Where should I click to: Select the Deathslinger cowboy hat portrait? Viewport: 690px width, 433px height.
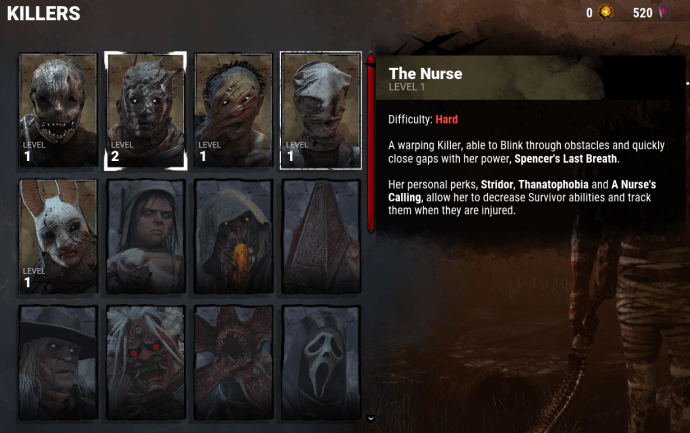tap(58, 363)
